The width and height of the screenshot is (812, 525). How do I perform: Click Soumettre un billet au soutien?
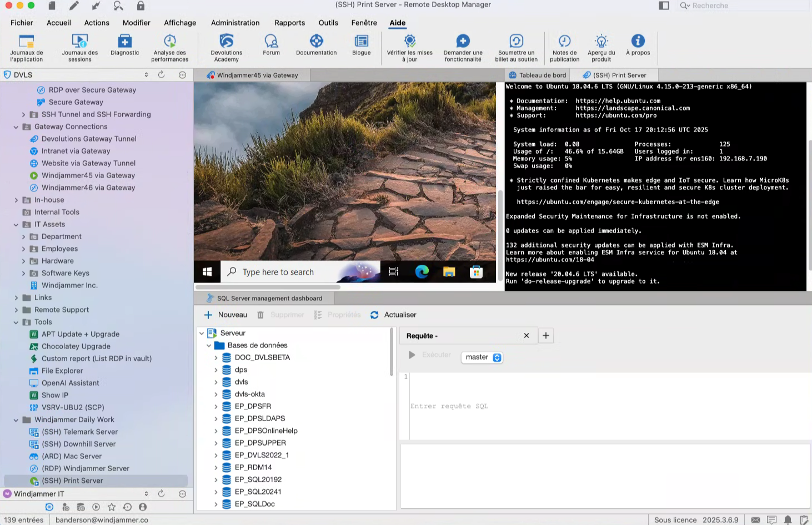pos(516,45)
